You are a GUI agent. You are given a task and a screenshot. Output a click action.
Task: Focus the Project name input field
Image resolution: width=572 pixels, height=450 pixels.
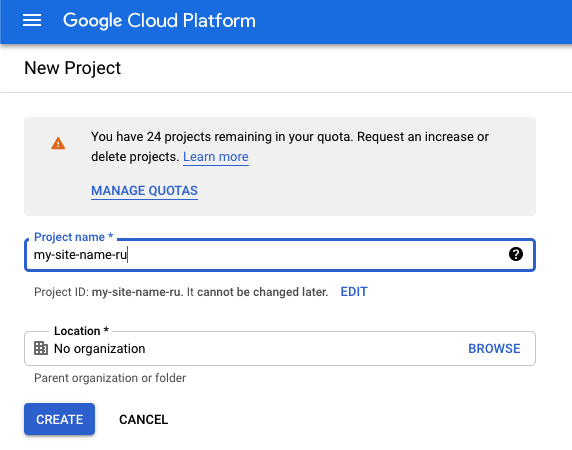point(280,255)
